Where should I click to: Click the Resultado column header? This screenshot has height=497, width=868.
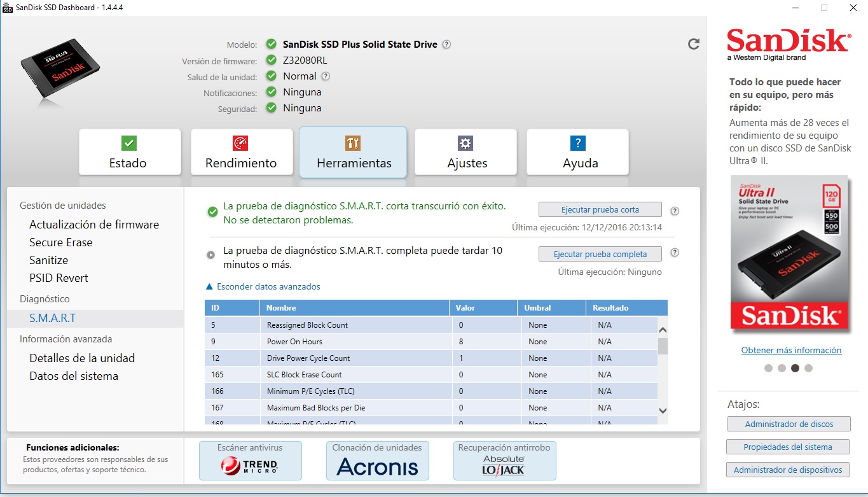point(626,308)
